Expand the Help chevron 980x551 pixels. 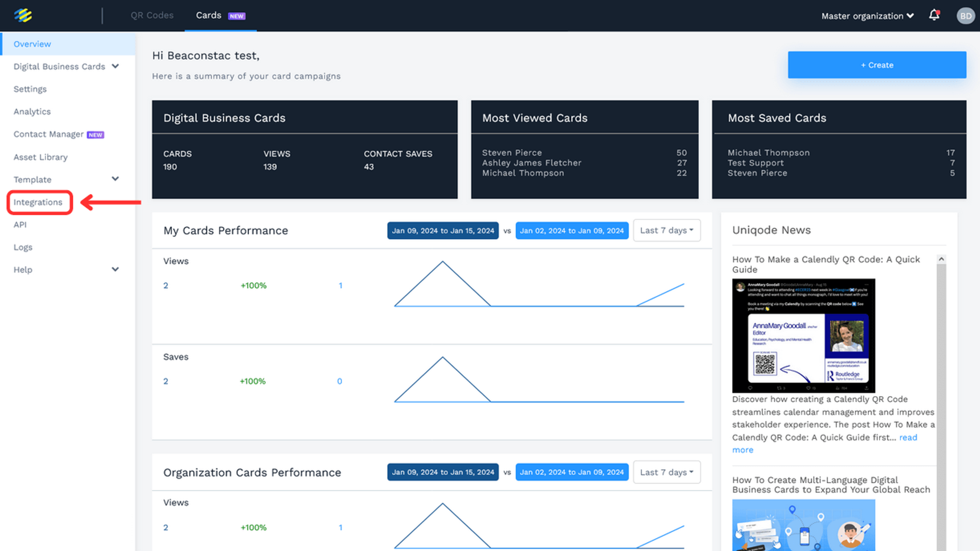tap(115, 270)
